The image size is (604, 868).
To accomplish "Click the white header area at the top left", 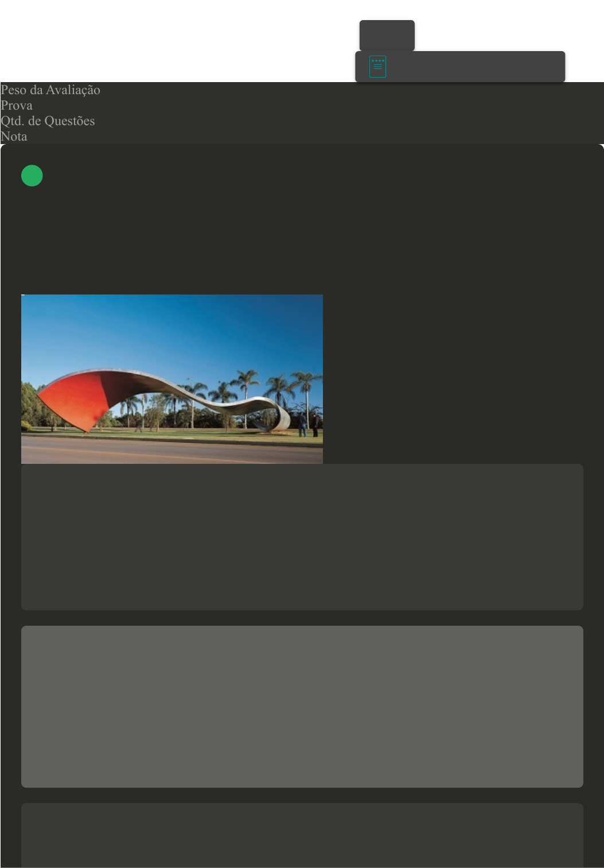I will [x=172, y=40].
